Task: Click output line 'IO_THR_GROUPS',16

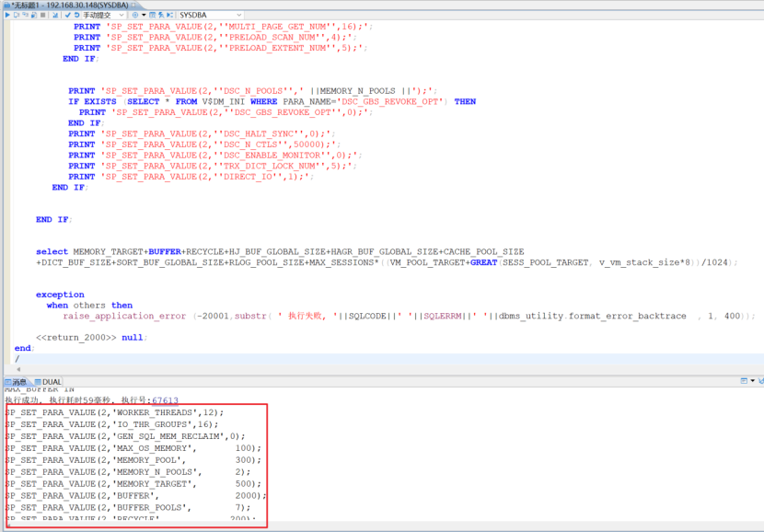Action: (x=112, y=424)
